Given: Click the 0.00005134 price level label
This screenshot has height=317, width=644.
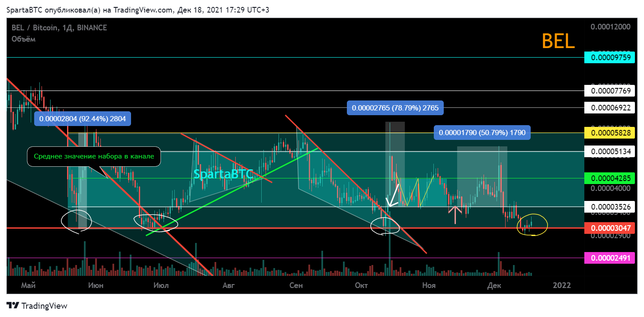Looking at the screenshot, I should 609,152.
